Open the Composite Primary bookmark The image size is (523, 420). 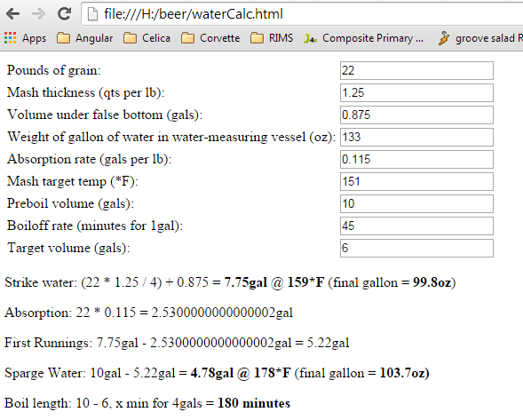[x=363, y=38]
